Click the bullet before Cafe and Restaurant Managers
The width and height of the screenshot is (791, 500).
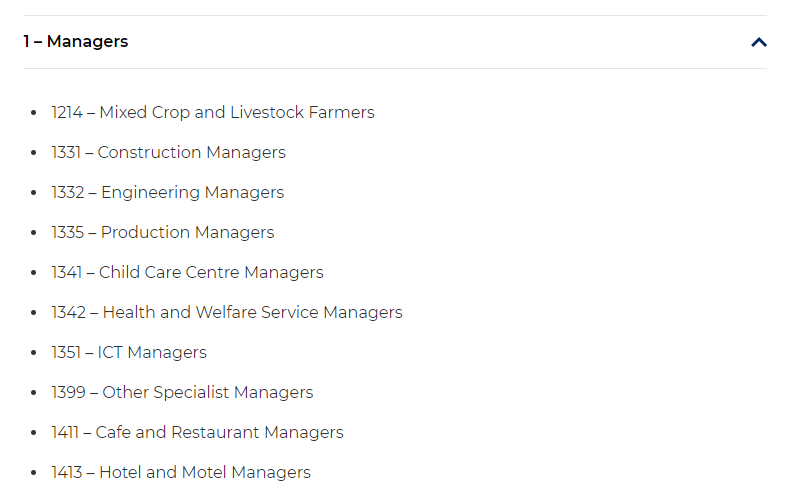[34, 432]
